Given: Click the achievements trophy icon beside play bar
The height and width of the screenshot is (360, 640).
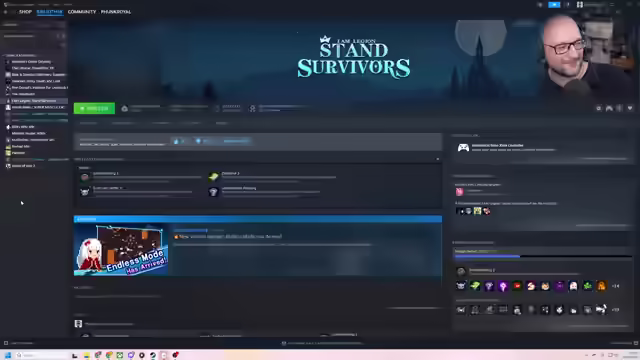Looking at the screenshot, I should pyautogui.click(x=252, y=108).
